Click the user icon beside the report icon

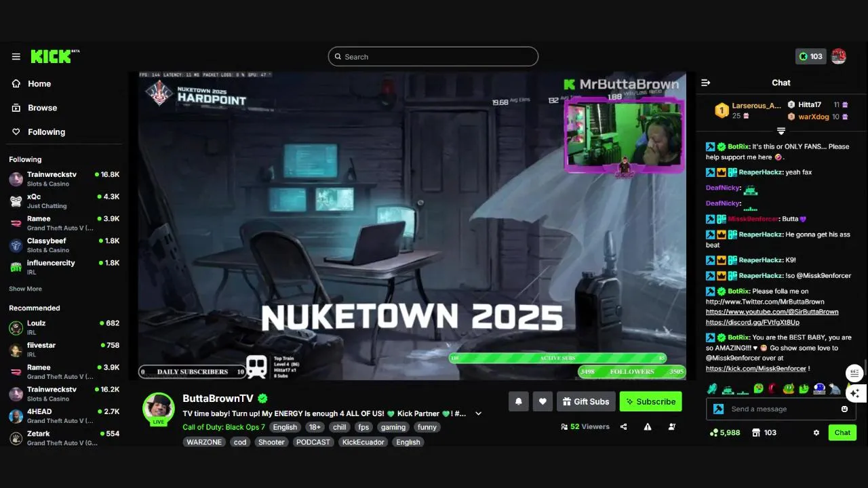click(x=672, y=427)
